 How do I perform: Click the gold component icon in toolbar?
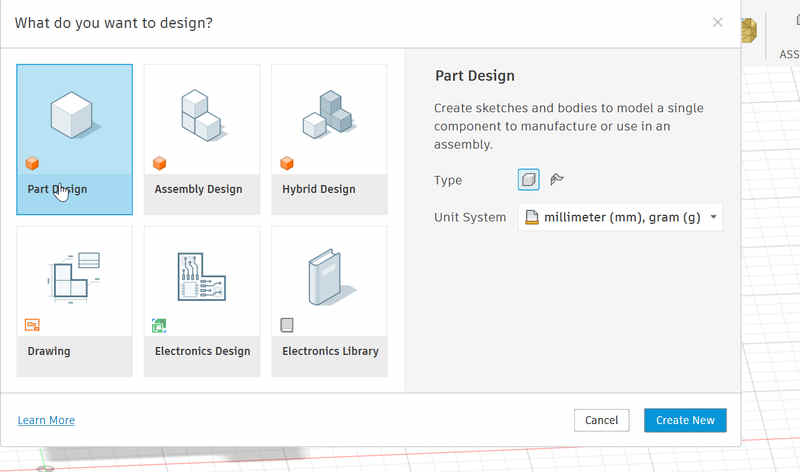coord(747,30)
